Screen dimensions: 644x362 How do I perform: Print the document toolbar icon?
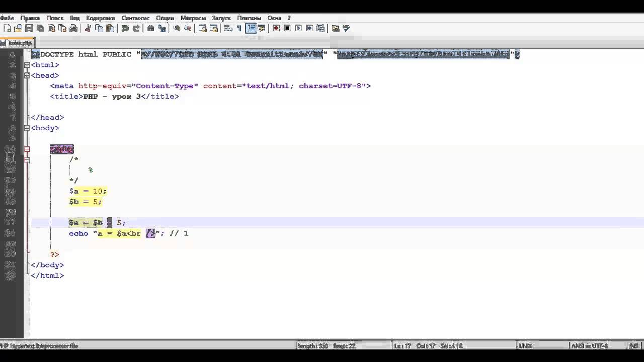point(73,29)
